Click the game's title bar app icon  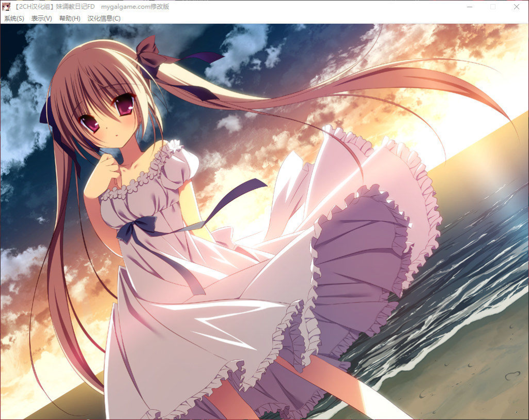coord(6,7)
